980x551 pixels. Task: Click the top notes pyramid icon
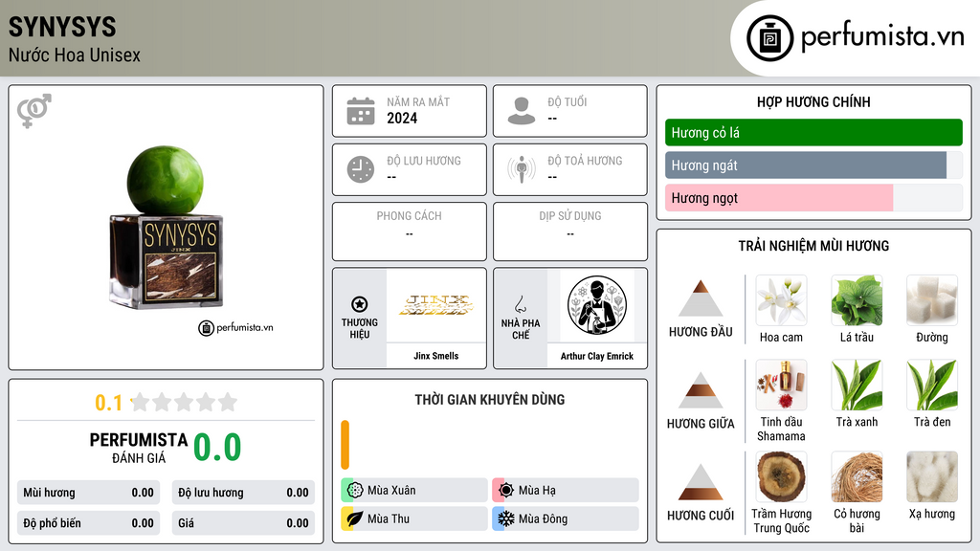click(701, 298)
